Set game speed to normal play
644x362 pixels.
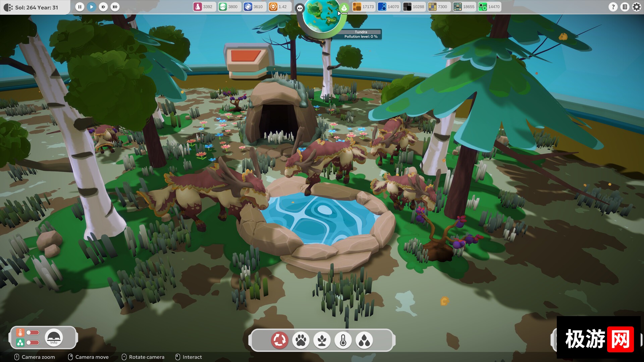[91, 7]
